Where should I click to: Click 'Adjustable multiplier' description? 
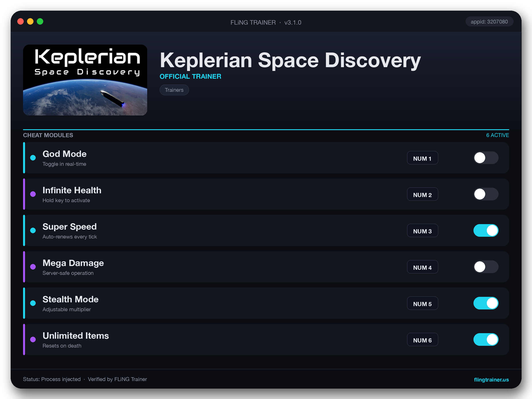(x=67, y=309)
